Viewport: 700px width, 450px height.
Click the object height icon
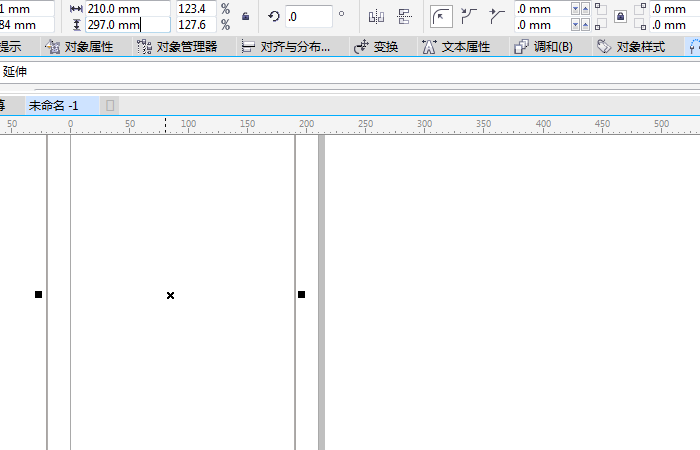coord(76,25)
